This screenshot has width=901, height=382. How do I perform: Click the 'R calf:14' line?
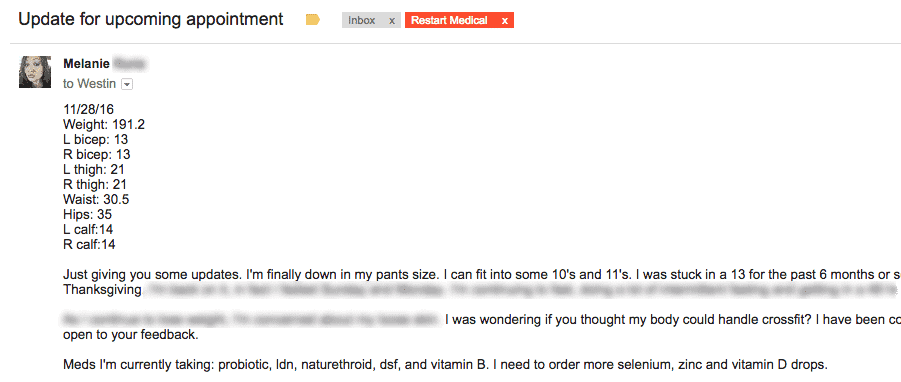pos(89,244)
